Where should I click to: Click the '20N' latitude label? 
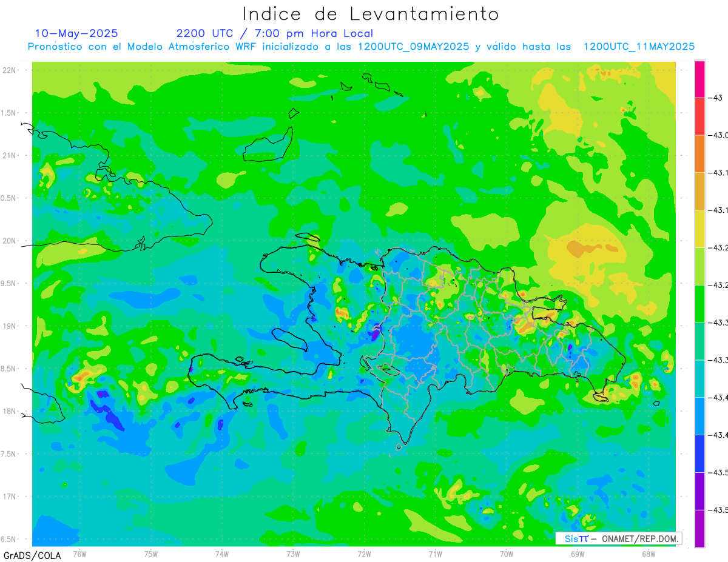(9, 241)
